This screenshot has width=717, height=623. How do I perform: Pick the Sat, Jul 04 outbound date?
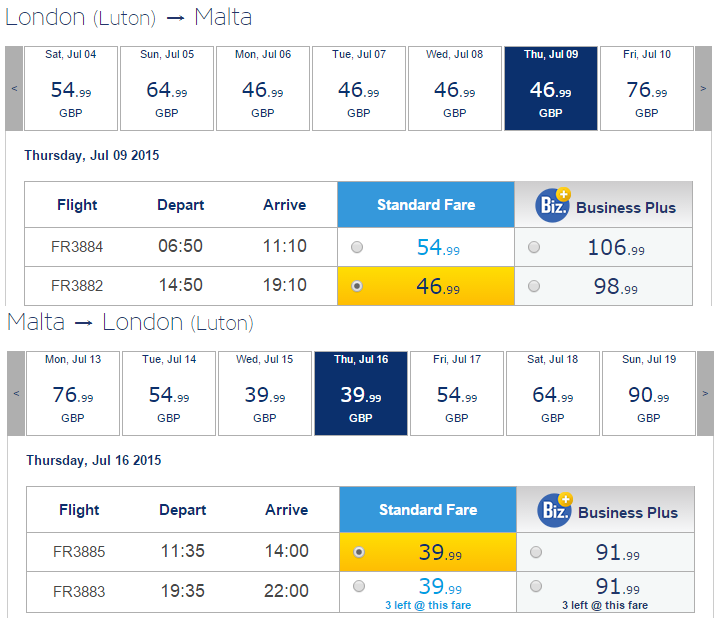point(71,88)
